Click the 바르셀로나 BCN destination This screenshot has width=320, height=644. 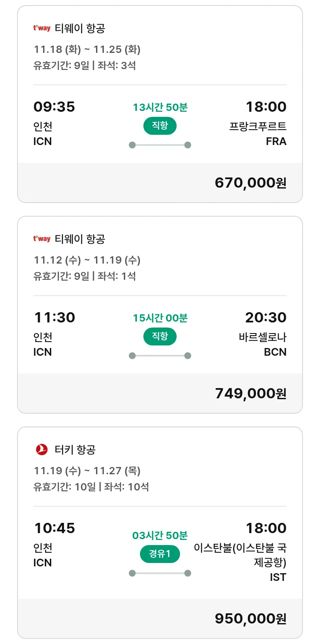click(262, 344)
